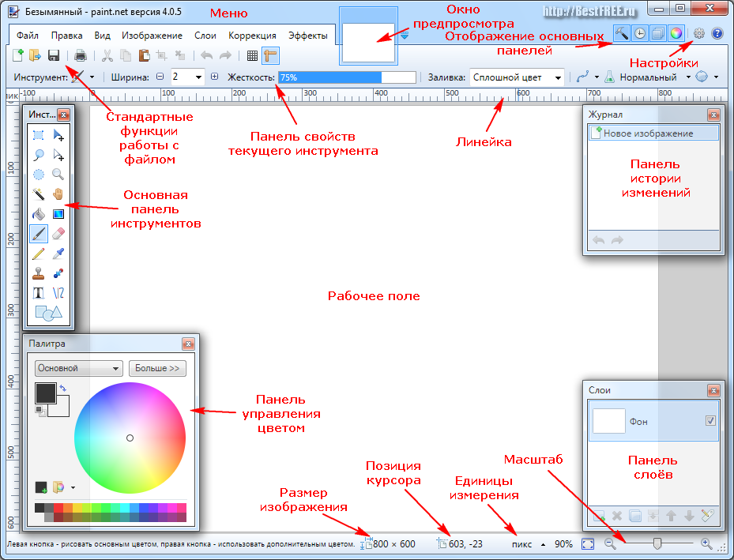Increase brush width with the plus button

click(214, 77)
